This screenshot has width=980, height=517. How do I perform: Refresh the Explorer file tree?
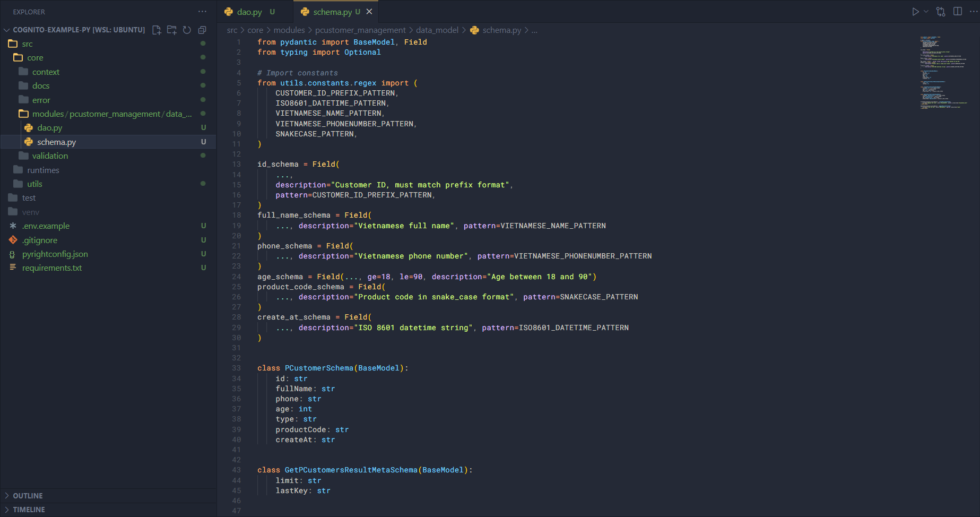(x=187, y=30)
